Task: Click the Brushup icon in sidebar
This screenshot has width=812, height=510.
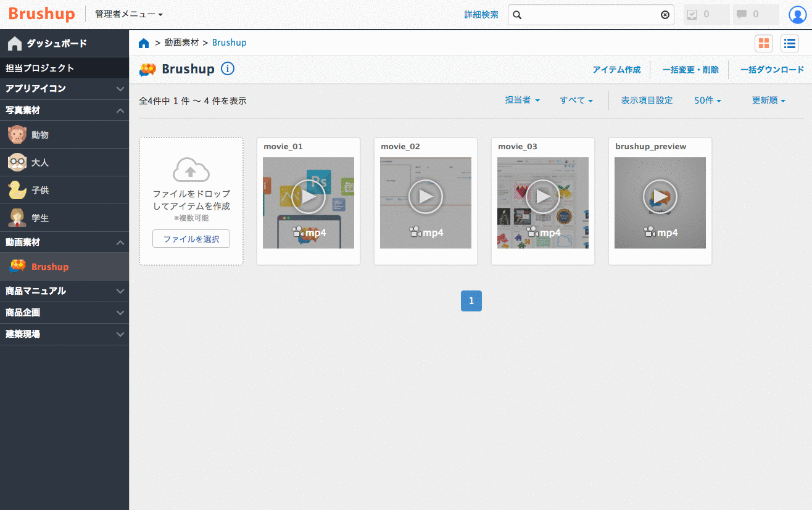Action: tap(18, 266)
